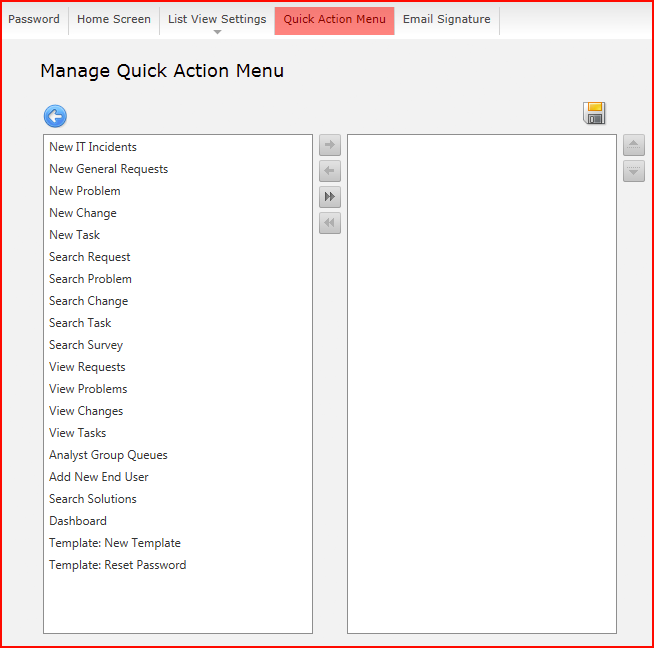This screenshot has height=648, width=654.
Task: Choose the New Change entry
Action: [178, 213]
